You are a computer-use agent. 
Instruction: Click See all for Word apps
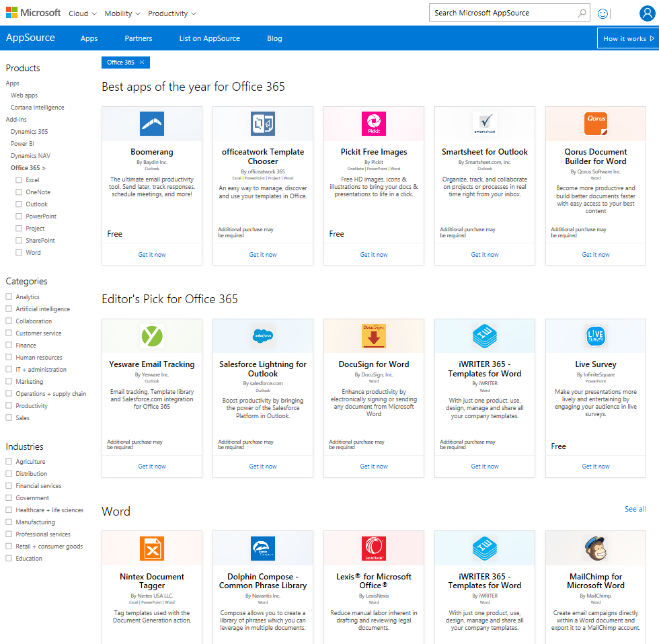(x=635, y=509)
